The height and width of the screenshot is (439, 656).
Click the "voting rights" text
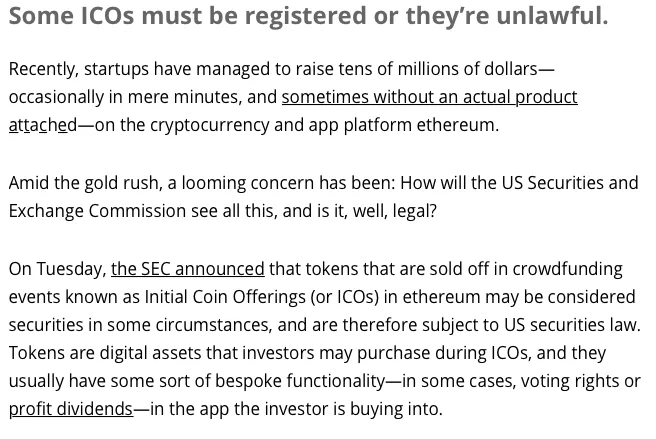(575, 381)
